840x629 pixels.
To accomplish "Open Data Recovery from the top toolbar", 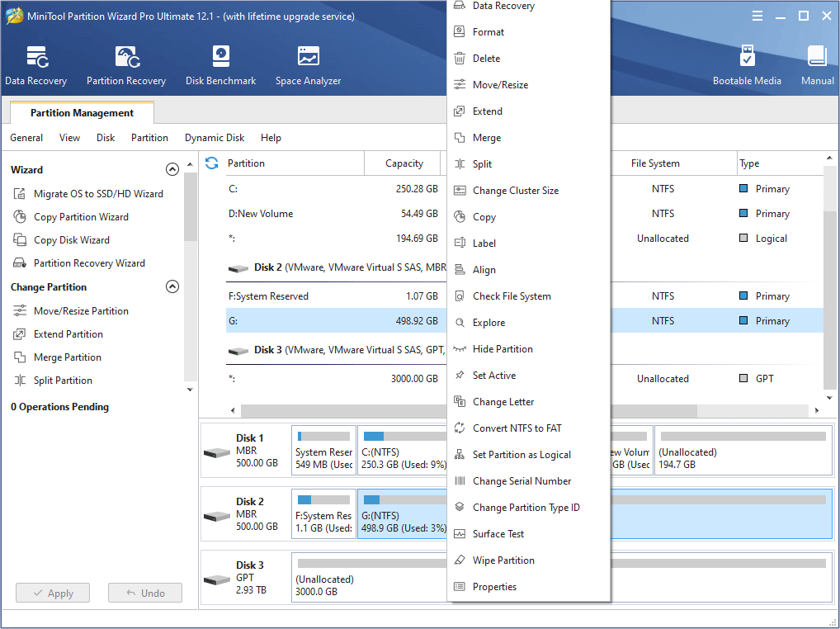I will tap(35, 65).
